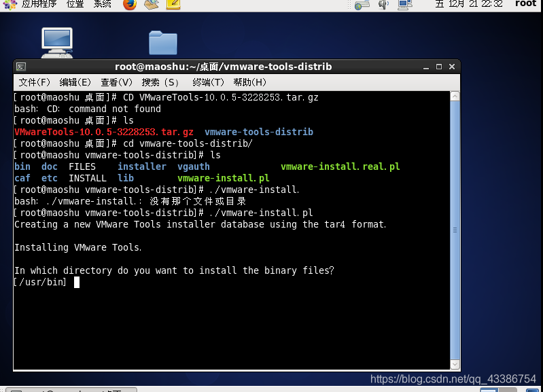Click the blue etc directory name
This screenshot has height=392, width=543.
[x=50, y=178]
